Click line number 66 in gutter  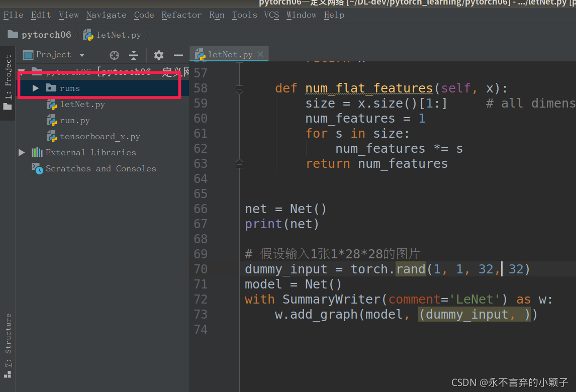[x=201, y=209]
